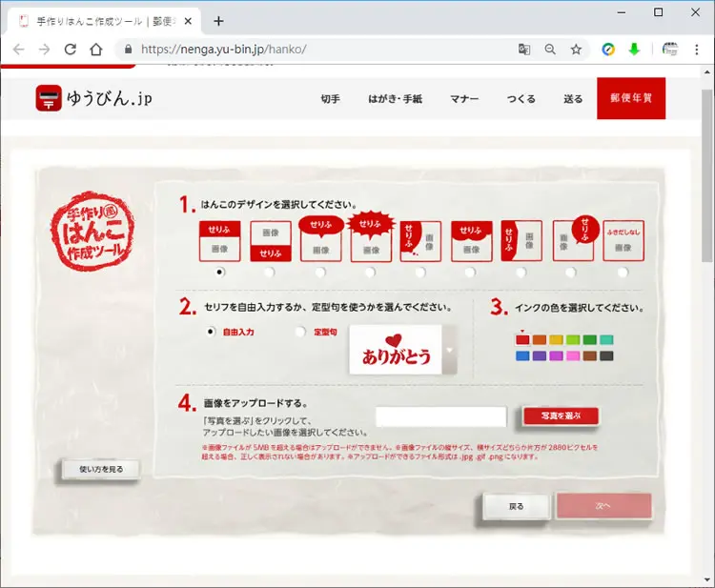Go to the browser home page icon

coord(95,50)
